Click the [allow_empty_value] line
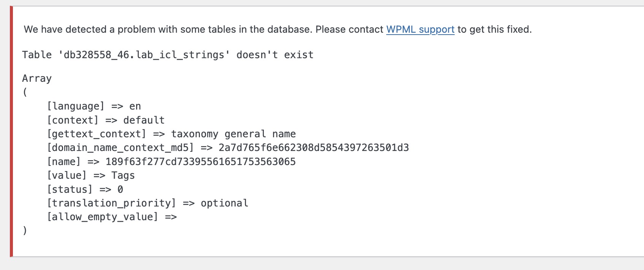Viewport: 644px width, 270px height. [x=112, y=217]
